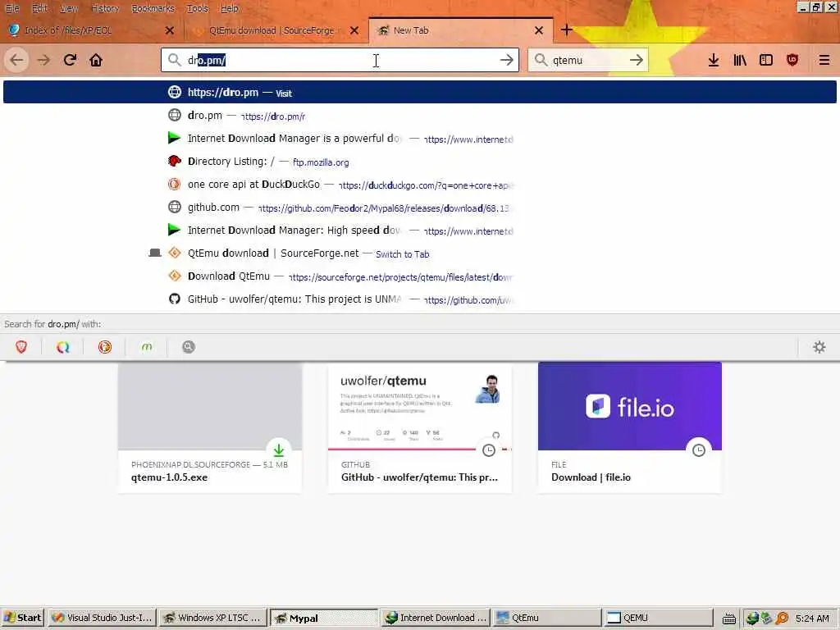Click the address bar containing dro.pm/

tap(340, 60)
